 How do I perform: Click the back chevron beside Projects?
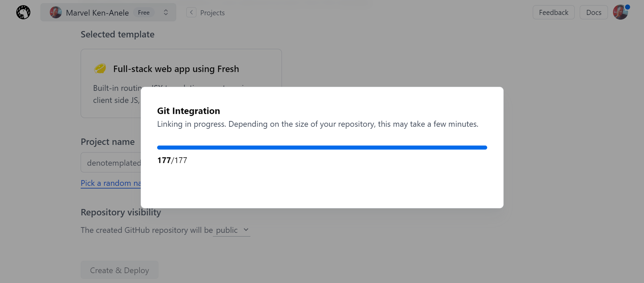coord(191,13)
